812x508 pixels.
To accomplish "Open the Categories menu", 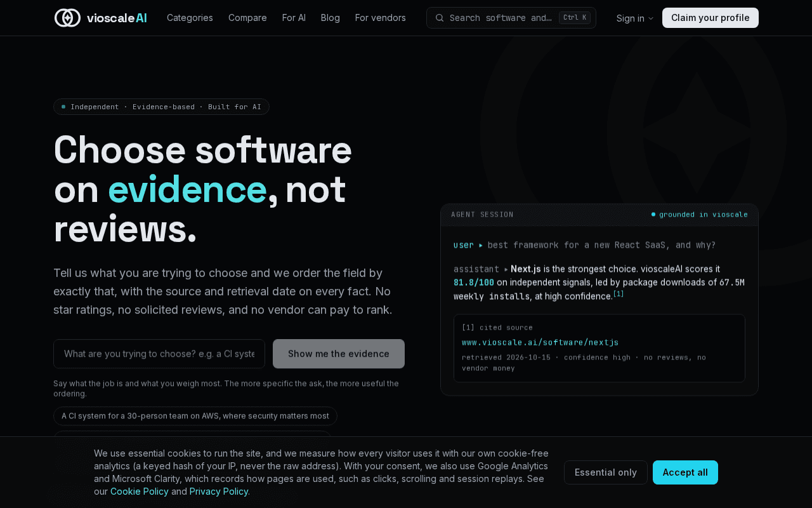I will coord(190,18).
